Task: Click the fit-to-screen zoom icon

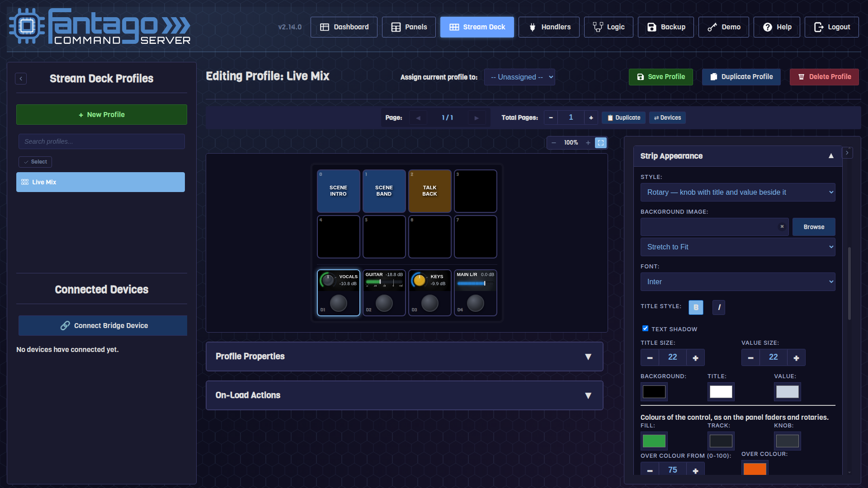Action: click(601, 143)
